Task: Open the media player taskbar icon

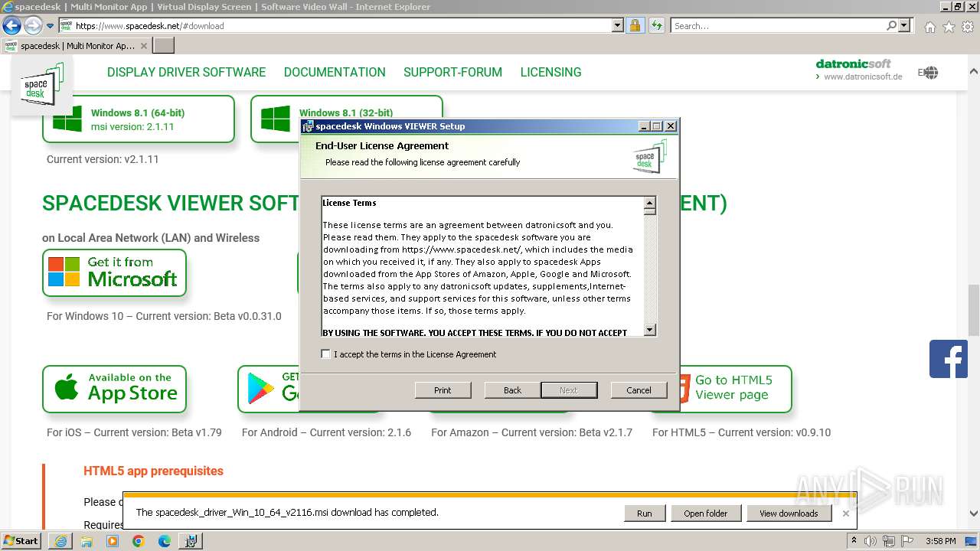Action: point(113,541)
